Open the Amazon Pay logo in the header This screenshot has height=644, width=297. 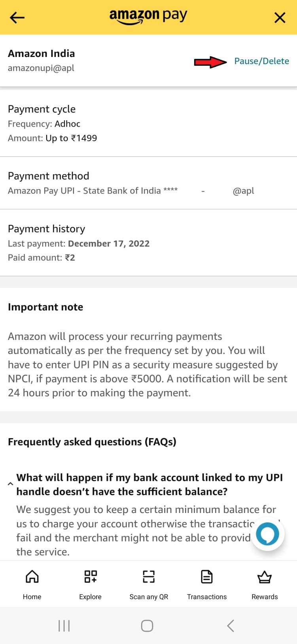(x=148, y=17)
